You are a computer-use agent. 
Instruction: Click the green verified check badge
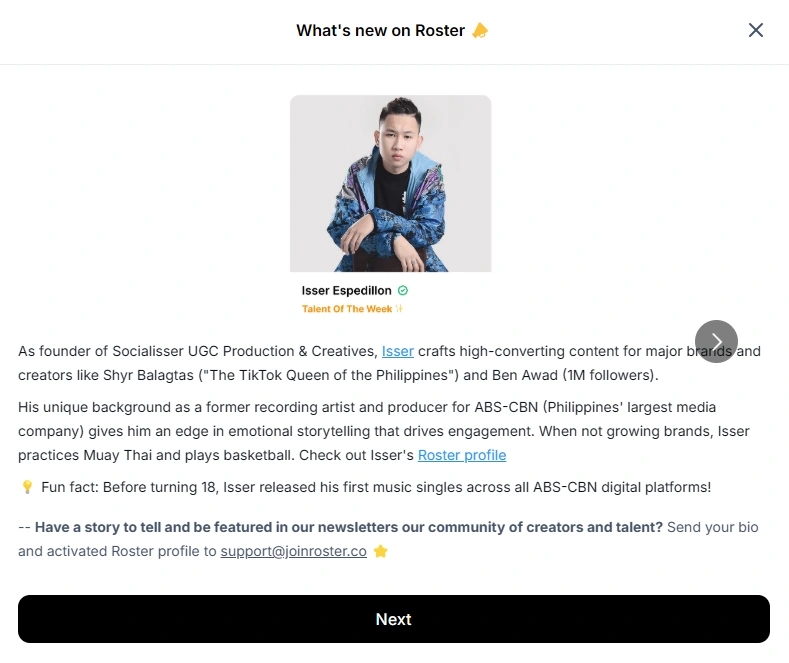(403, 290)
